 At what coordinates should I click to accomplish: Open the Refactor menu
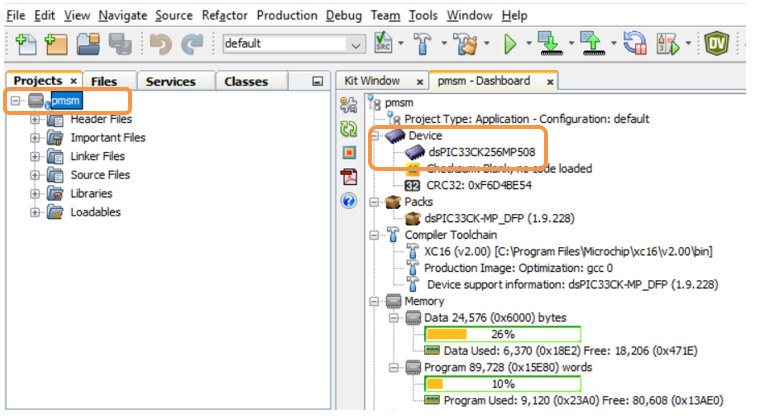(x=224, y=15)
